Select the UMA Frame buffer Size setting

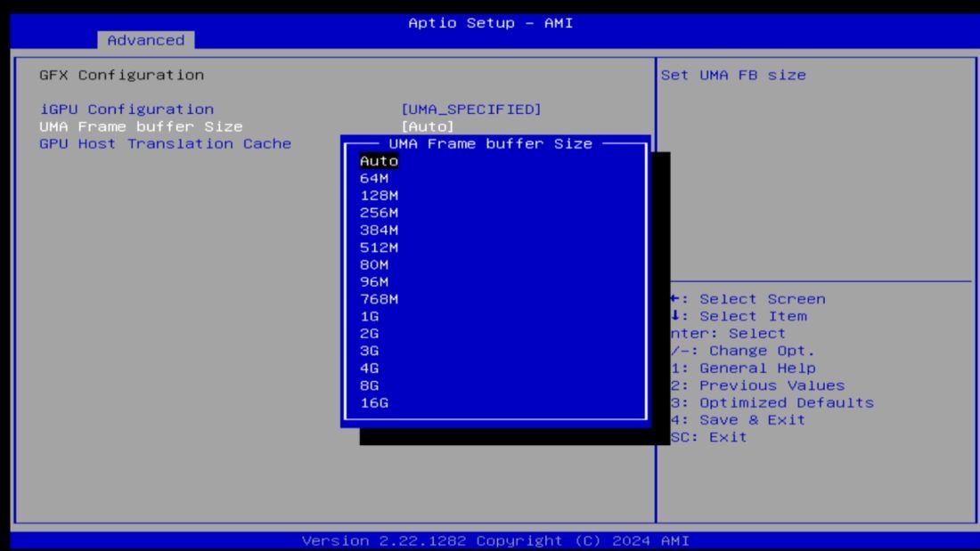141,126
